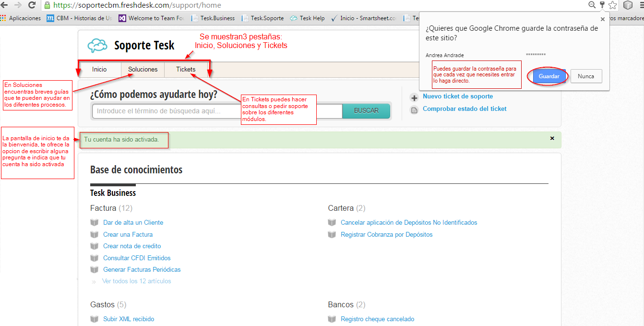Open the Aplicaciones apps grid shortcut
This screenshot has height=326, width=644.
click(21, 18)
